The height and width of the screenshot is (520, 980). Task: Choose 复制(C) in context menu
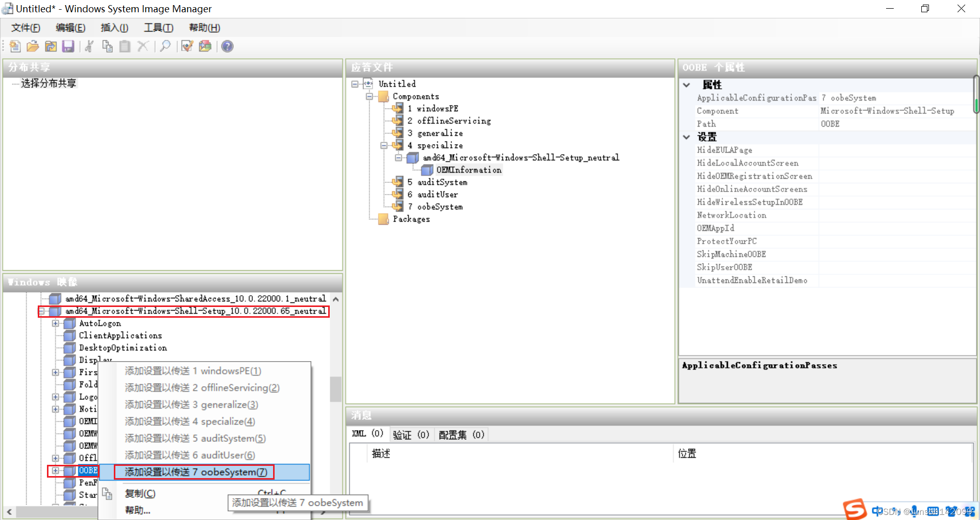205,493
